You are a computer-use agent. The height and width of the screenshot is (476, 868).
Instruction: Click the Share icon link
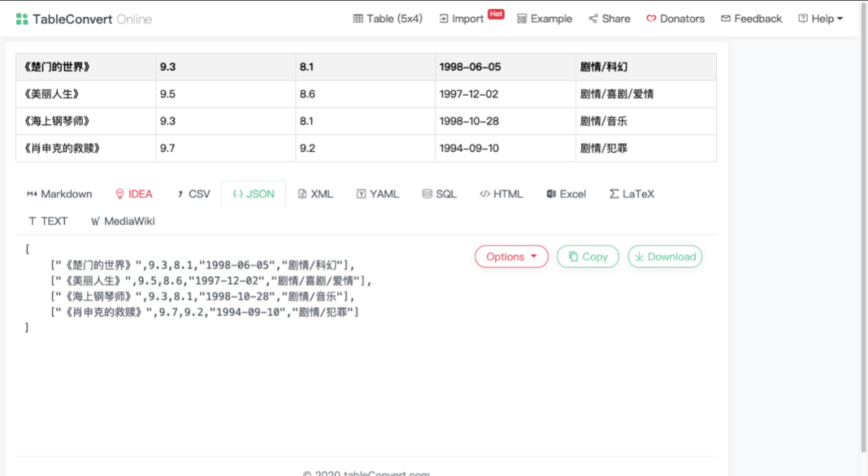click(x=609, y=18)
